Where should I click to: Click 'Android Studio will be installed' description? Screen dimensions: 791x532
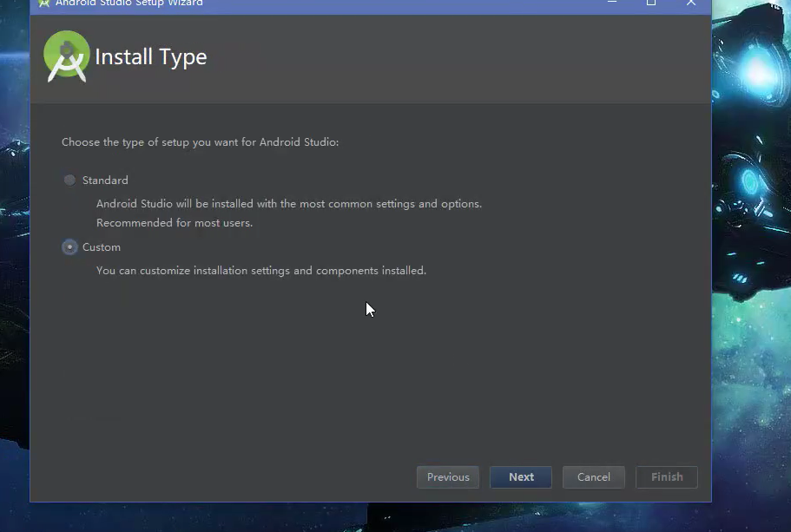(289, 204)
